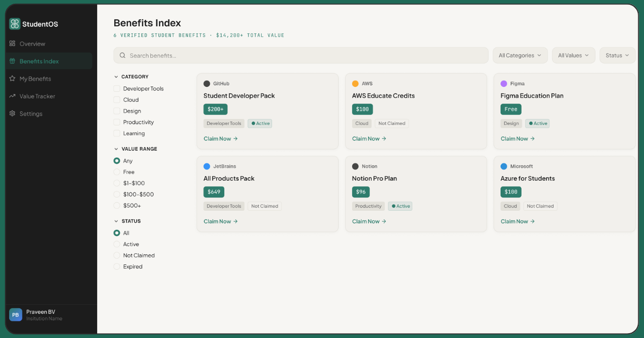The width and height of the screenshot is (644, 338).
Task: Click the gift icon next to Benefits Index
Action: pyautogui.click(x=12, y=61)
